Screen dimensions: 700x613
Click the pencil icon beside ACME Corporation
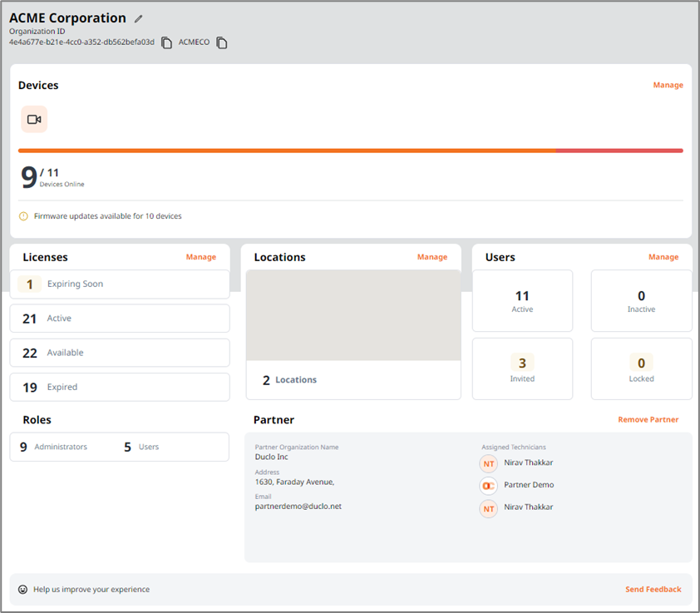click(x=139, y=19)
